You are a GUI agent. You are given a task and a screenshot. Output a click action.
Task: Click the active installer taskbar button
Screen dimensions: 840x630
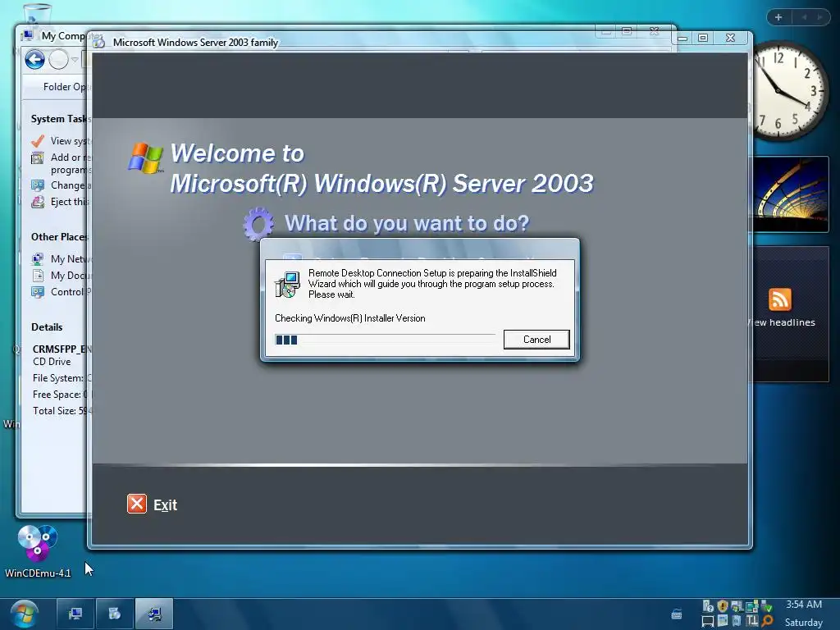point(153,614)
